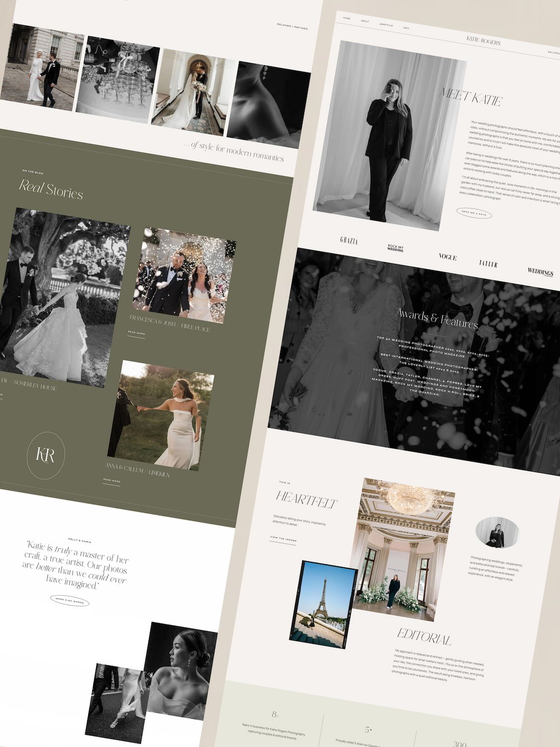This screenshot has width=560, height=747.
Task: Click the KATIE ROGERS site title
Action: [483, 41]
